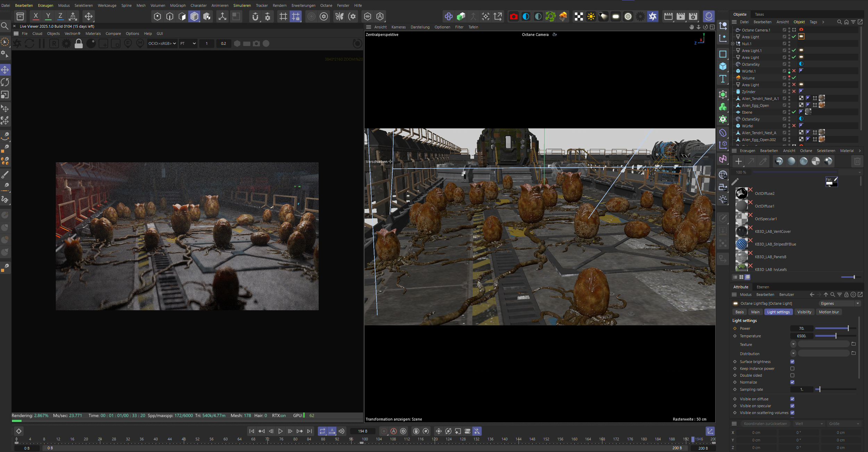Viewport: 868px width, 452px height.
Task: Open the Takes tab
Action: coord(759,14)
